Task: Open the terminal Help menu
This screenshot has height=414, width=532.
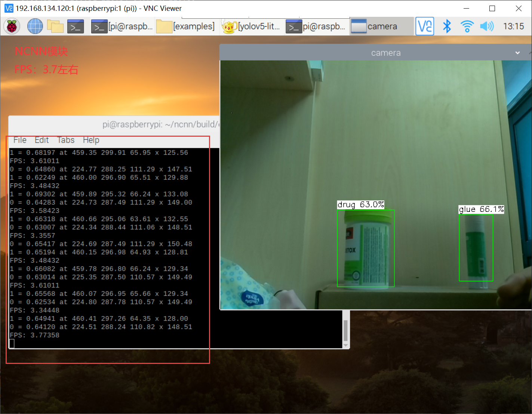Action: (91, 140)
